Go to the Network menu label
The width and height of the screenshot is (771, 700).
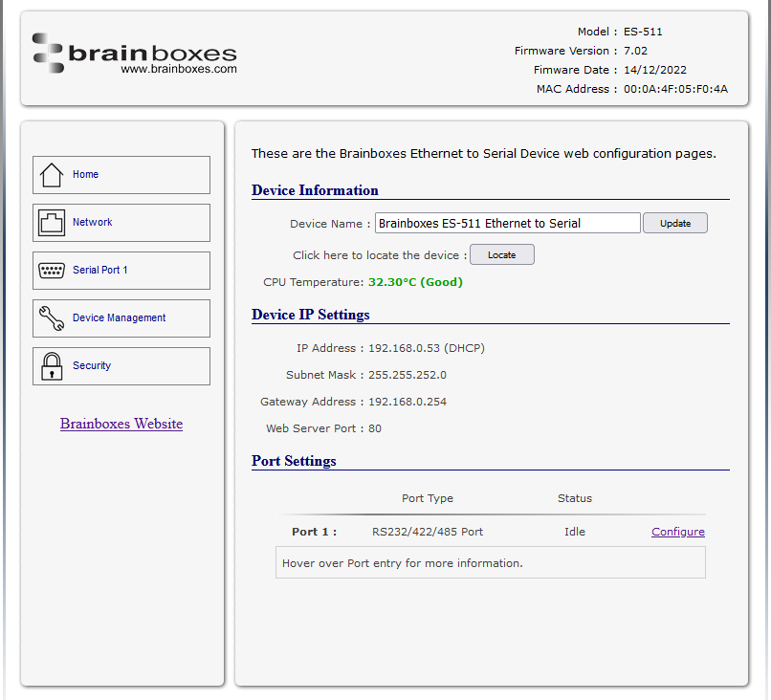(93, 223)
